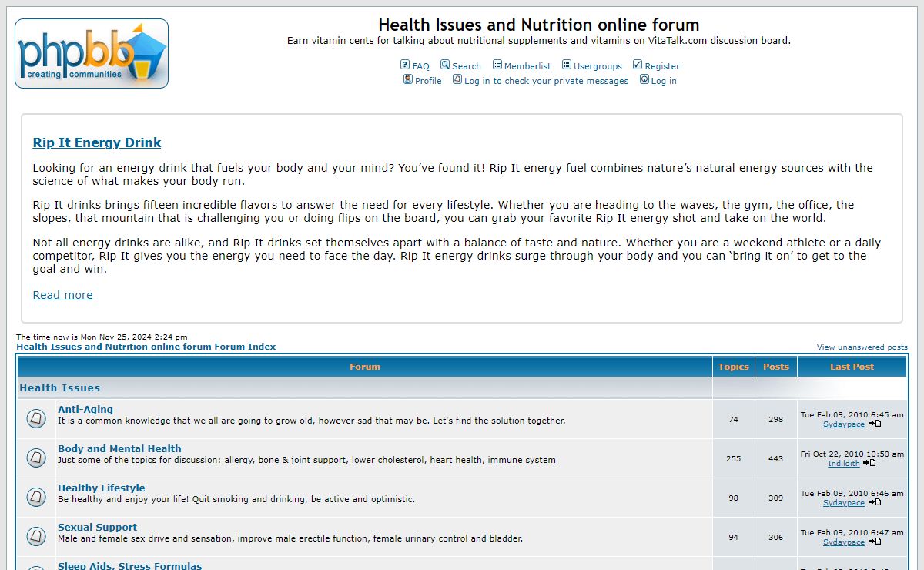Open Sleep Aids, Stress Formulas forum
This screenshot has height=570, width=924.
(x=129, y=565)
